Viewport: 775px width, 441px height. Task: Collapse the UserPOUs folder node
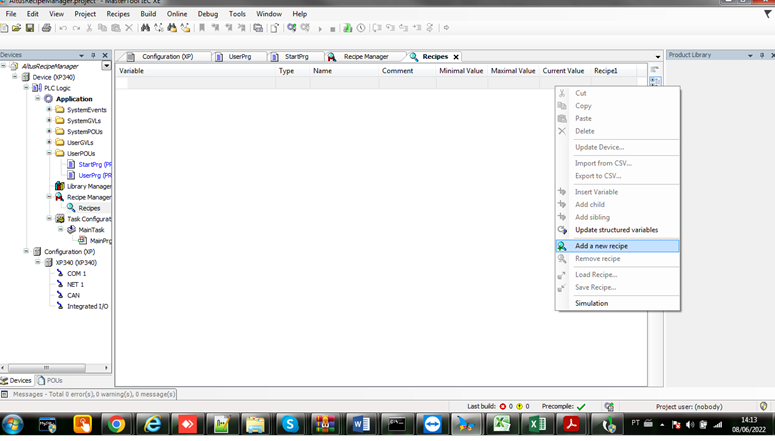(48, 153)
